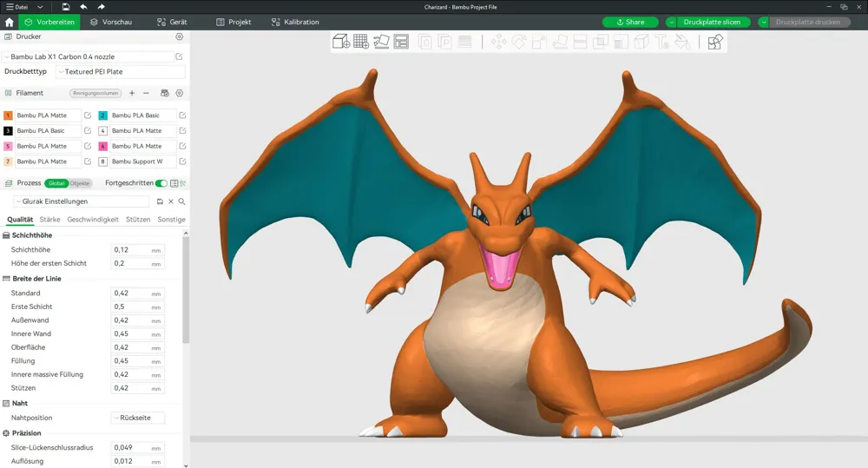Image resolution: width=868 pixels, height=468 pixels.
Task: Click the compare presets icon next to Fortgeschritten
Action: (183, 183)
